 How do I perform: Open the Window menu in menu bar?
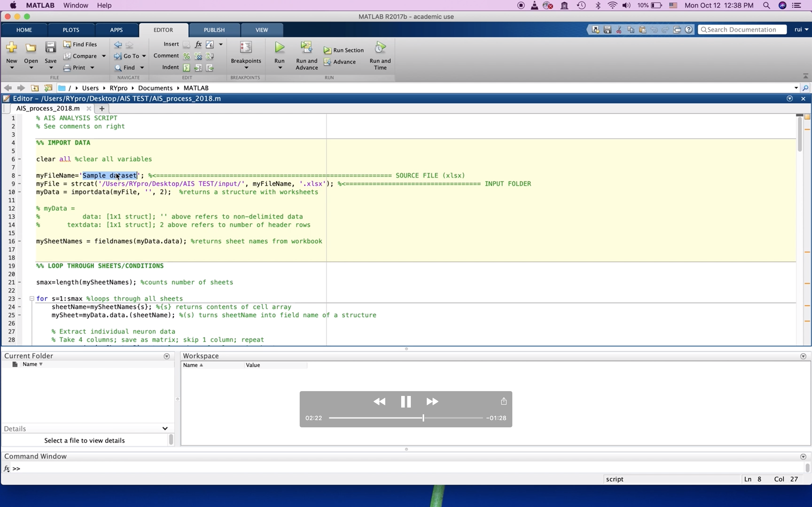click(76, 5)
